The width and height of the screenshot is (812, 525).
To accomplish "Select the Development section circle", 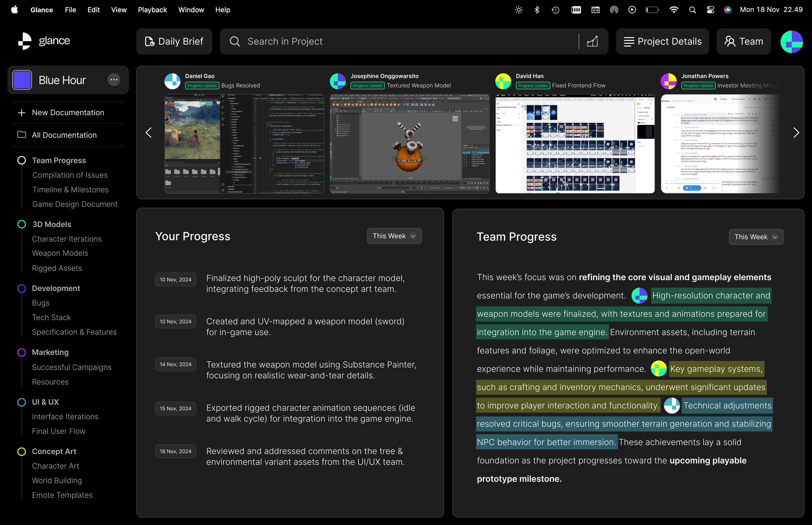I will [21, 288].
